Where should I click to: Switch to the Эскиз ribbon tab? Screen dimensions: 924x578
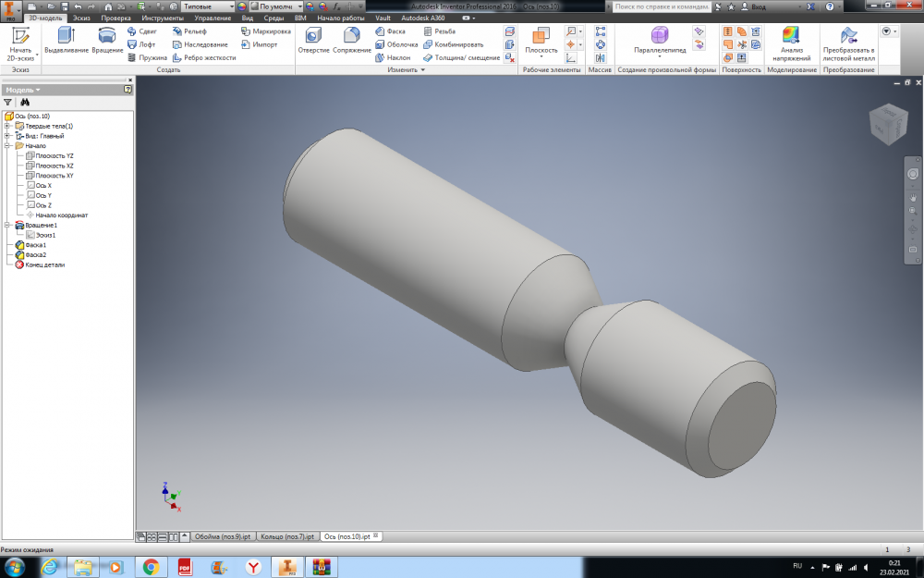click(80, 18)
